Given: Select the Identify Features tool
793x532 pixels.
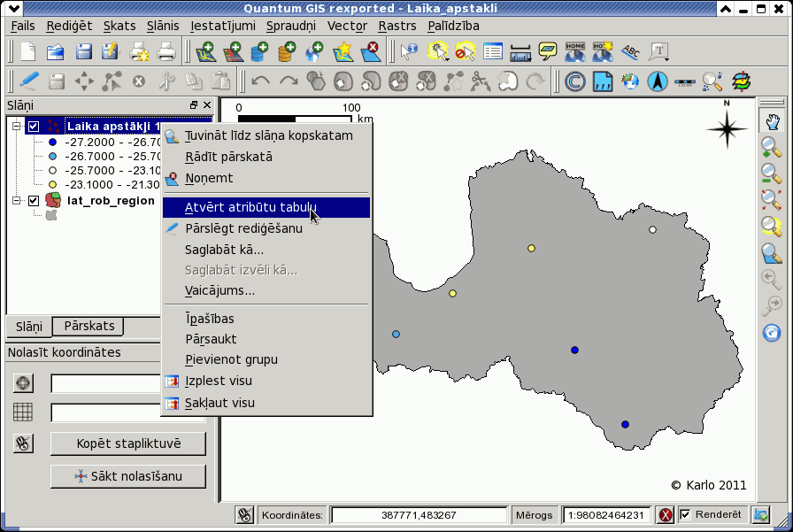Looking at the screenshot, I should pyautogui.click(x=409, y=51).
